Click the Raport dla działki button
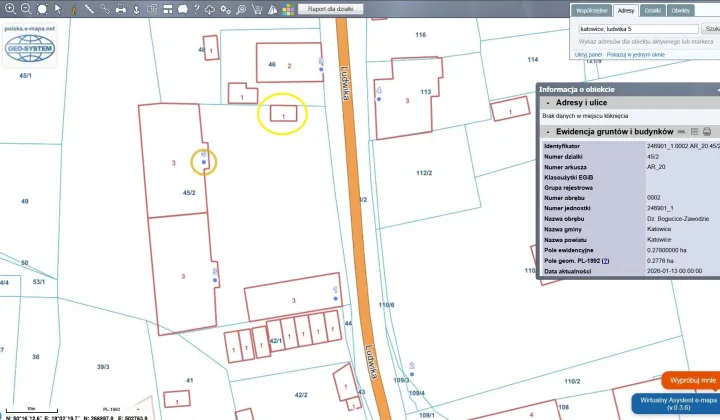The image size is (720, 420). pos(330,9)
